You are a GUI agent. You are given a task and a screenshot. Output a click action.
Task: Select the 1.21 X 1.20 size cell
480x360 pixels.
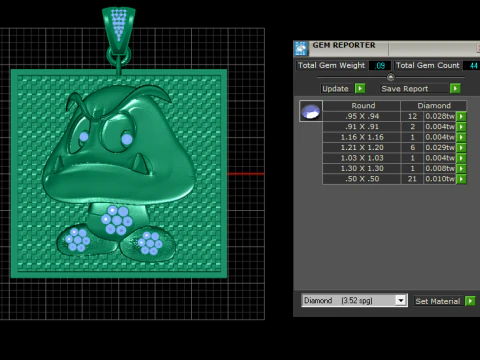(x=362, y=148)
